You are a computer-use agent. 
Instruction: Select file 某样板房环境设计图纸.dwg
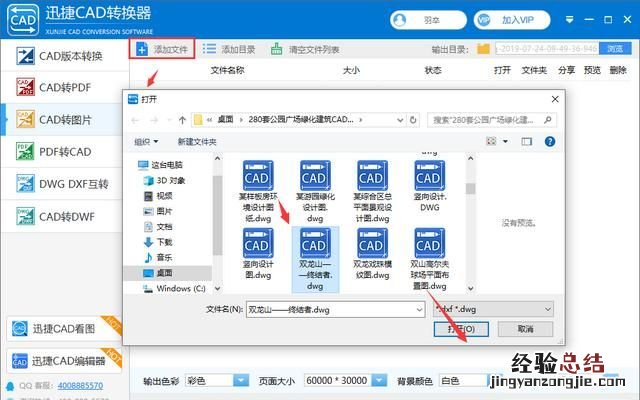point(258,191)
